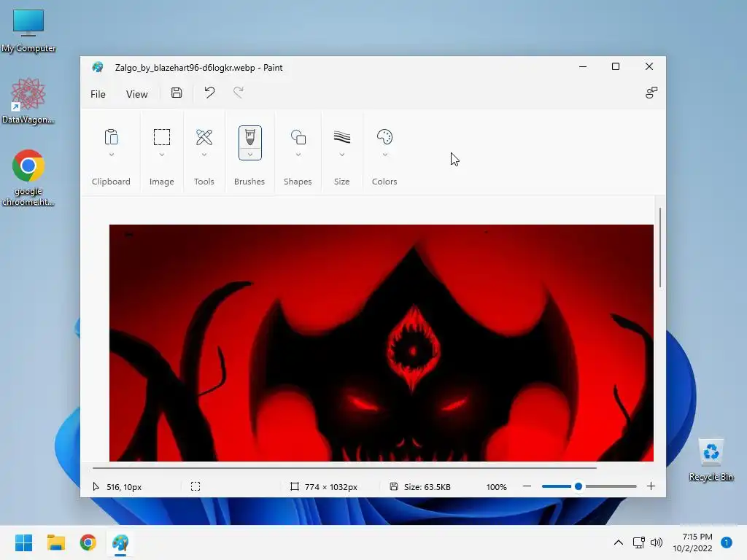Show hidden tray icons chevron
Viewport: 747px width, 560px height.
[619, 542]
